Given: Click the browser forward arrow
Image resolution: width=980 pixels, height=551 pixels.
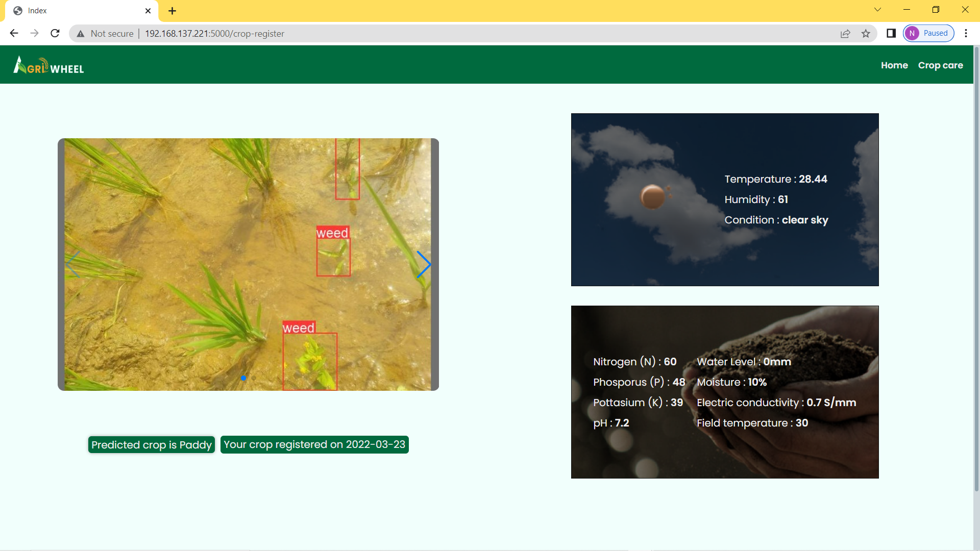Looking at the screenshot, I should (x=34, y=33).
